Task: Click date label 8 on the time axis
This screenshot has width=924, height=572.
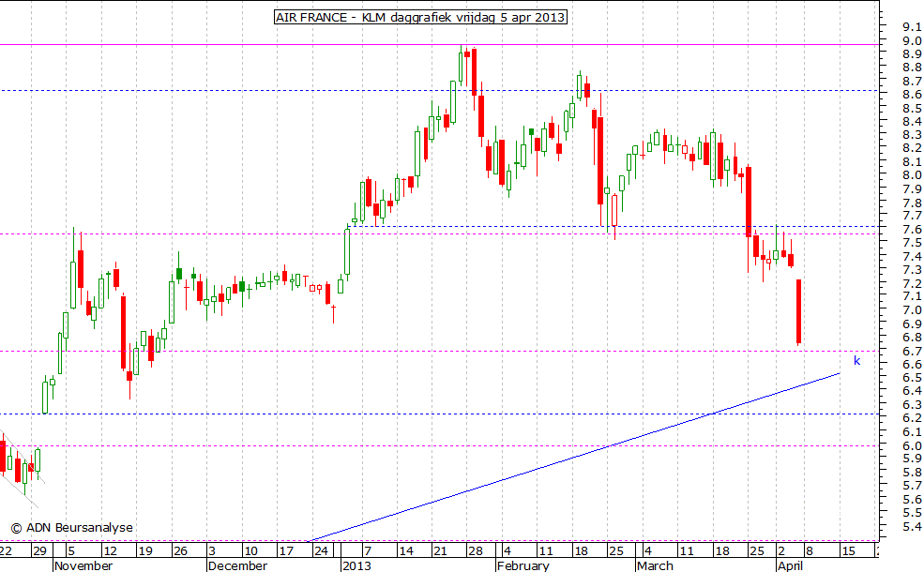Action: (810, 550)
